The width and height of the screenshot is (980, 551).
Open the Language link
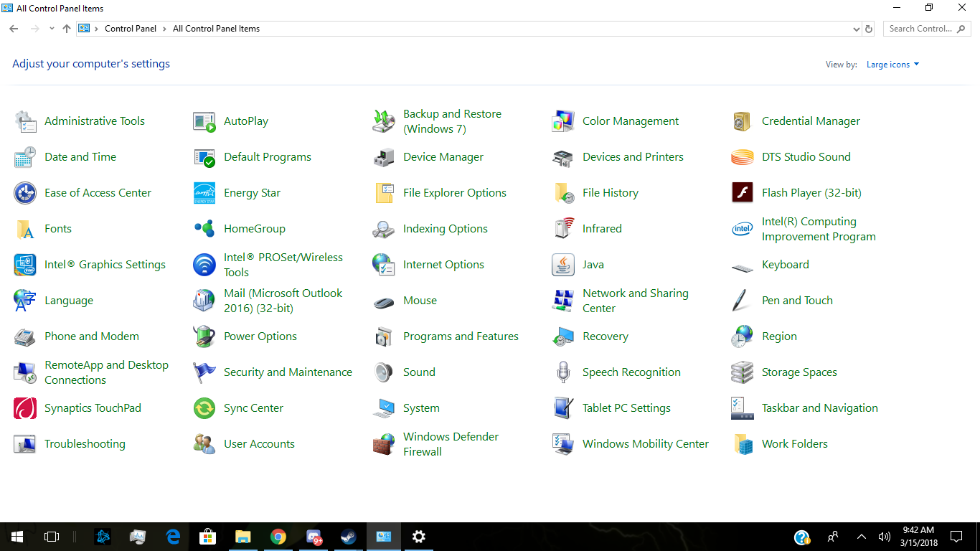(69, 301)
